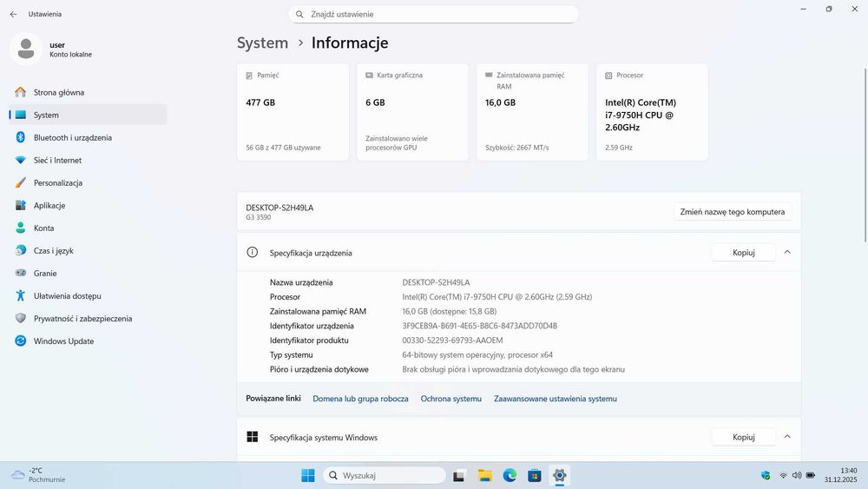Collapse the Specyfikacja systemu Windows section

787,437
